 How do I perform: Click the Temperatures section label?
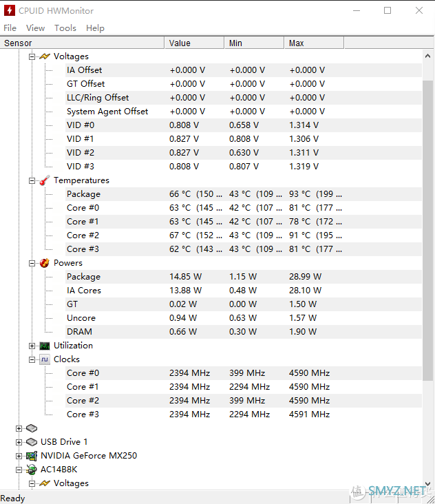point(81,180)
